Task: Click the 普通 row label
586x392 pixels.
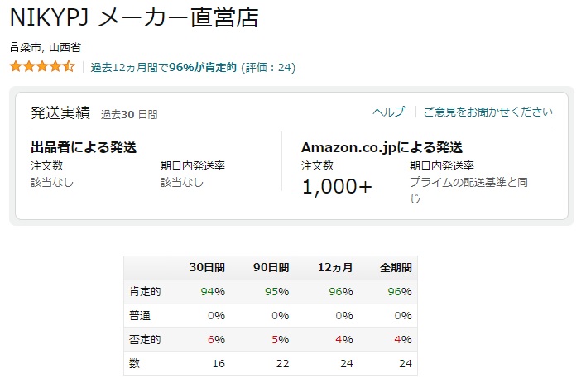Action: (140, 315)
